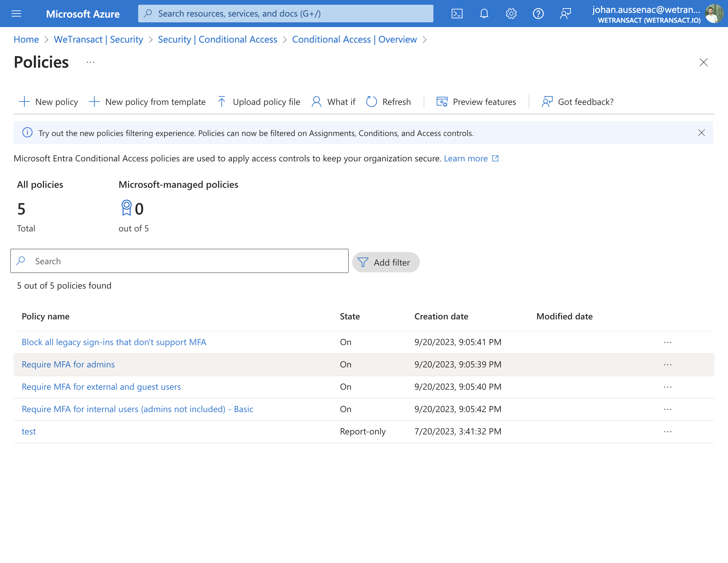Go to Security | Conditional Access breadcrumb
The height and width of the screenshot is (563, 728).
(218, 39)
